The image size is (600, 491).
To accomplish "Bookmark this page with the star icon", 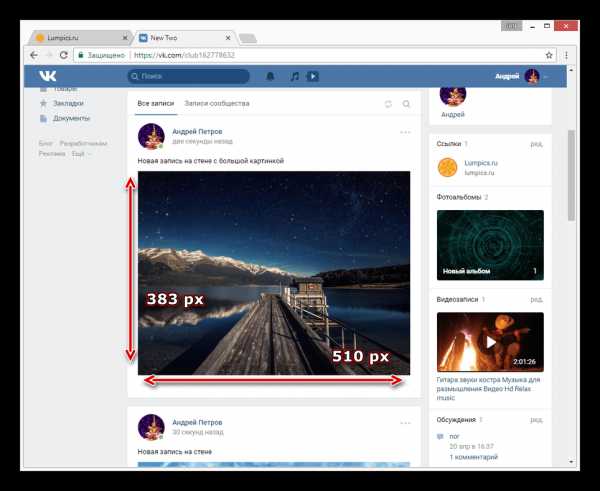I will click(549, 55).
